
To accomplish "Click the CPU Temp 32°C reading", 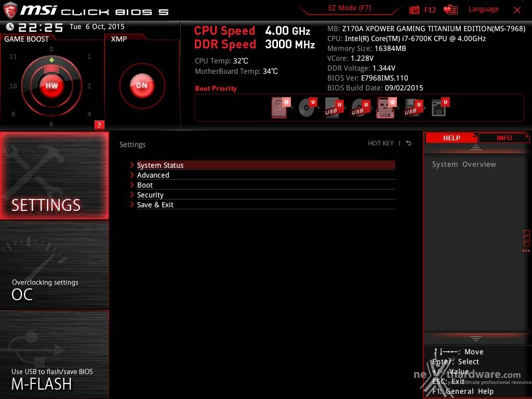I will click(x=221, y=61).
